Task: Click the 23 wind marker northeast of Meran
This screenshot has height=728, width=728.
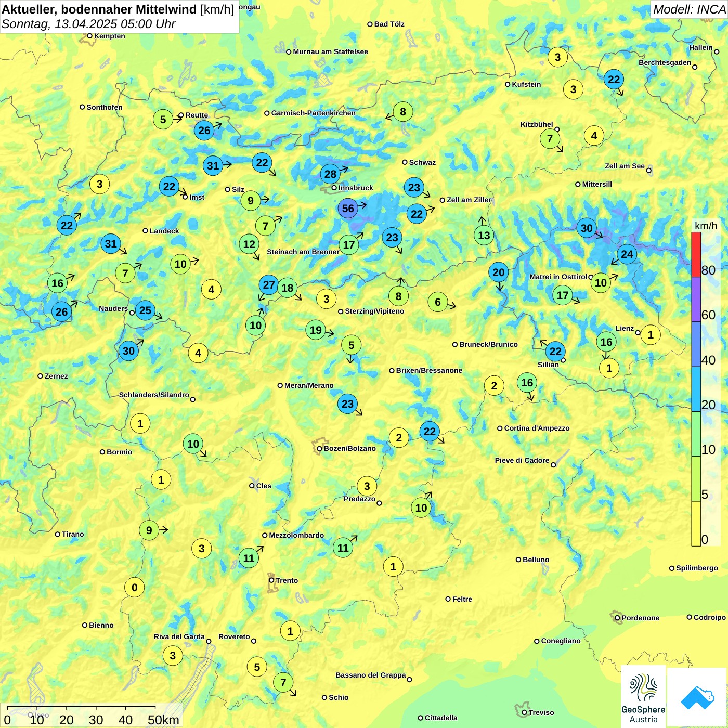Action: click(x=347, y=404)
